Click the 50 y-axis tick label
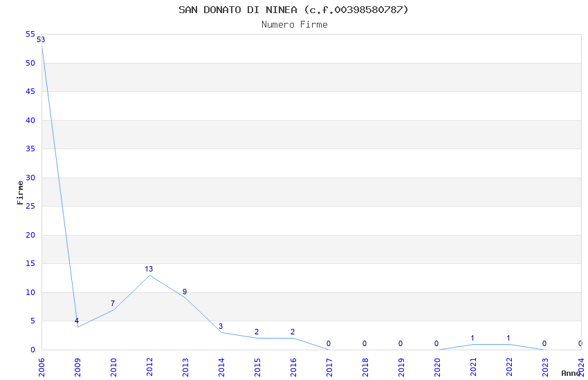Viewport: 588px width, 380px height. tap(30, 63)
